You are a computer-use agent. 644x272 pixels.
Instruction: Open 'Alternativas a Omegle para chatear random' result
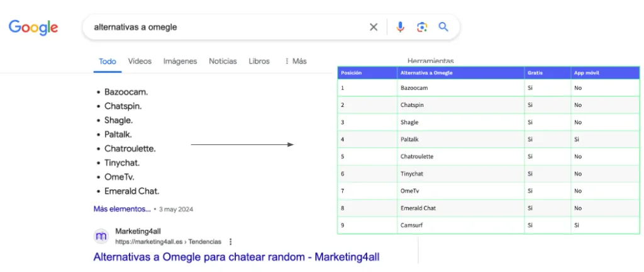[x=236, y=258]
